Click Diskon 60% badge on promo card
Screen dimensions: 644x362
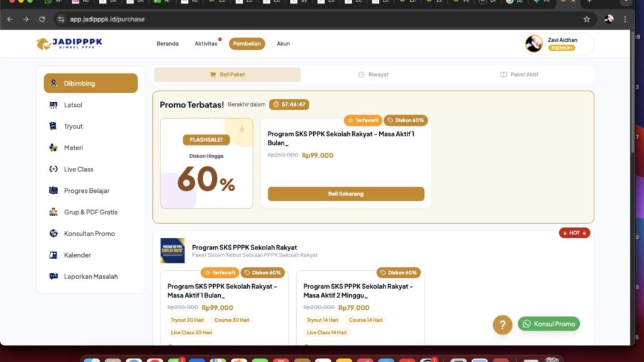pyautogui.click(x=406, y=120)
